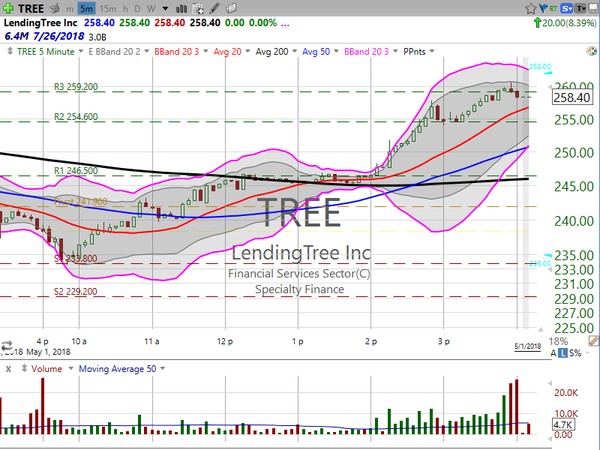Click the pencil edit icon beside price scale
This screenshot has width=600, height=450.
(594, 341)
